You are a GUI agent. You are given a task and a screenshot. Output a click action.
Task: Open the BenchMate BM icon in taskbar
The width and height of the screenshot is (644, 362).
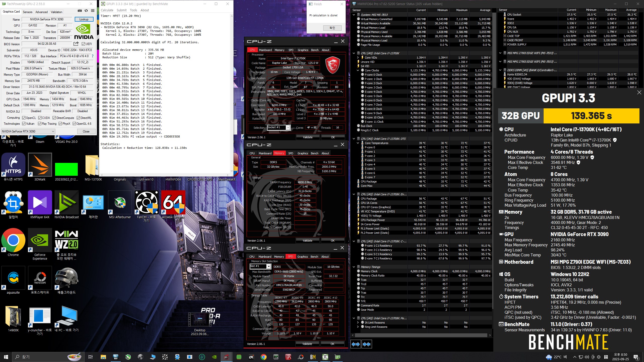(x=313, y=357)
